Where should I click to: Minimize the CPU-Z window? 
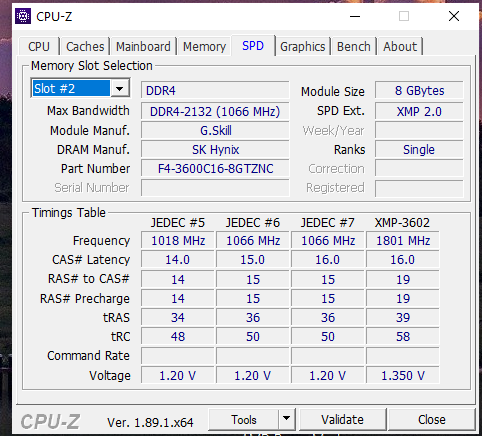point(355,16)
